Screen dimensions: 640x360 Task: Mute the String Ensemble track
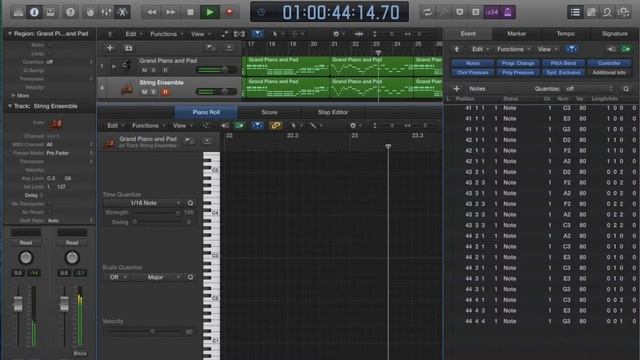pyautogui.click(x=144, y=92)
